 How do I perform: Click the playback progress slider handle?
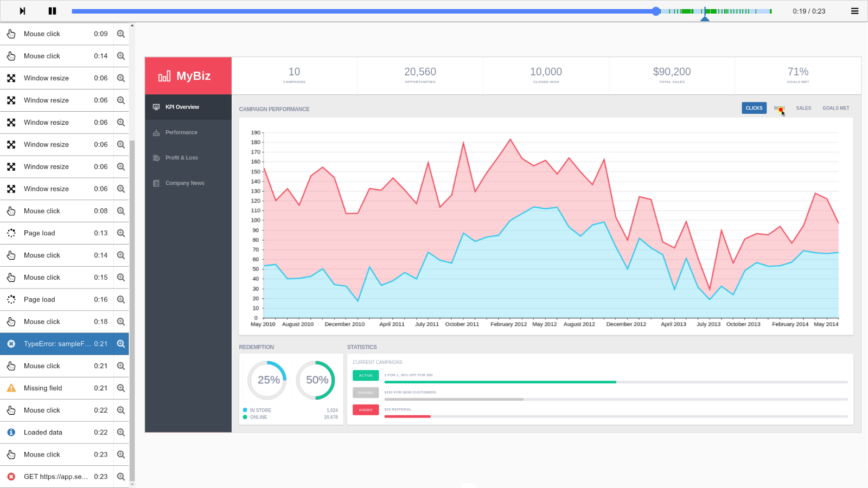656,11
